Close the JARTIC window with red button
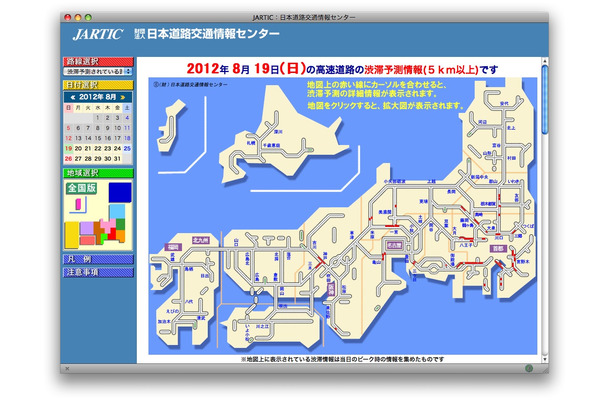Viewport: 610px width, 400px height. pyautogui.click(x=68, y=17)
